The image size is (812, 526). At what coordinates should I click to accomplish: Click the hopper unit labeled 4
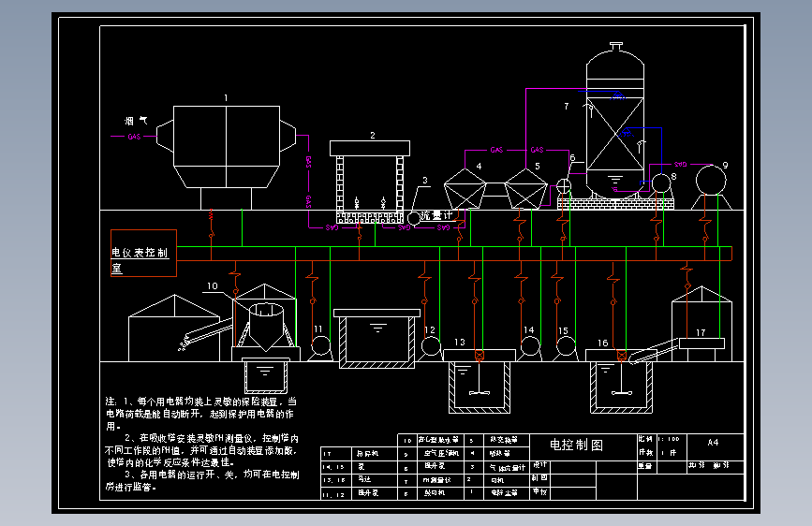465,189
